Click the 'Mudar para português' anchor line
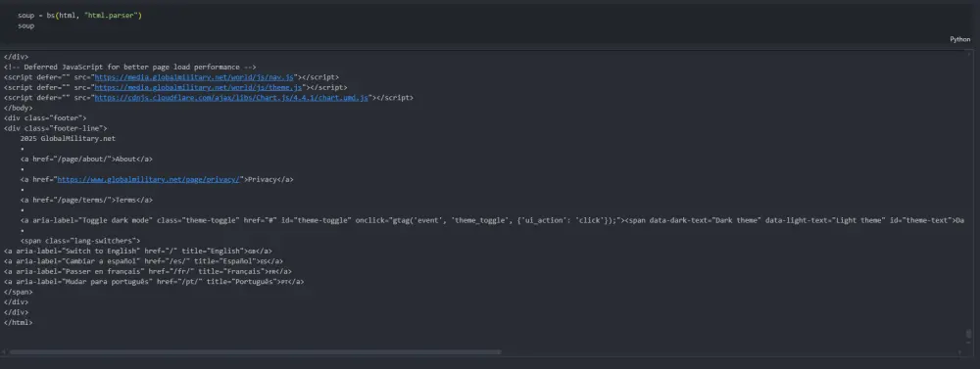The width and height of the screenshot is (980, 369). pyautogui.click(x=154, y=282)
